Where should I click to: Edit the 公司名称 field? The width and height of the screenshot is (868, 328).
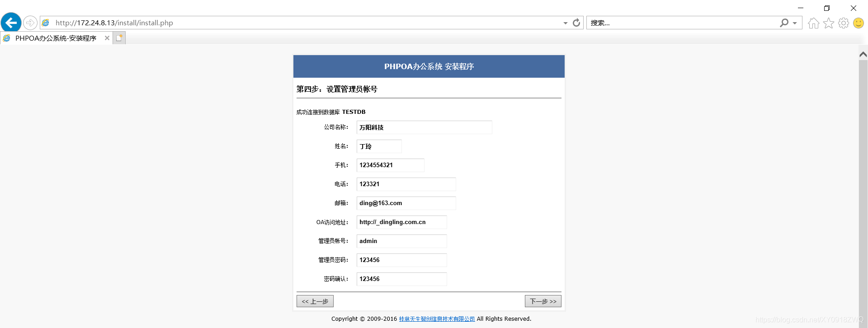pos(424,127)
